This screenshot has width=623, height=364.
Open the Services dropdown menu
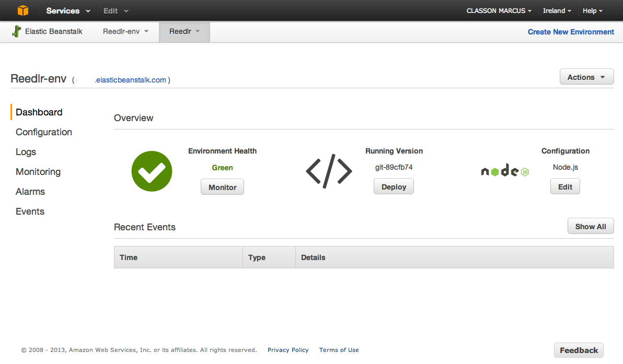point(68,10)
